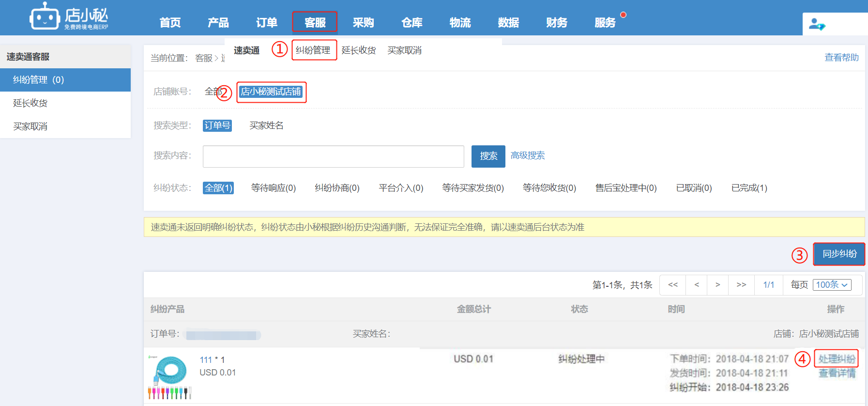Click the 处理纠纷 link
Screen dimensions: 868x406
coord(836,359)
